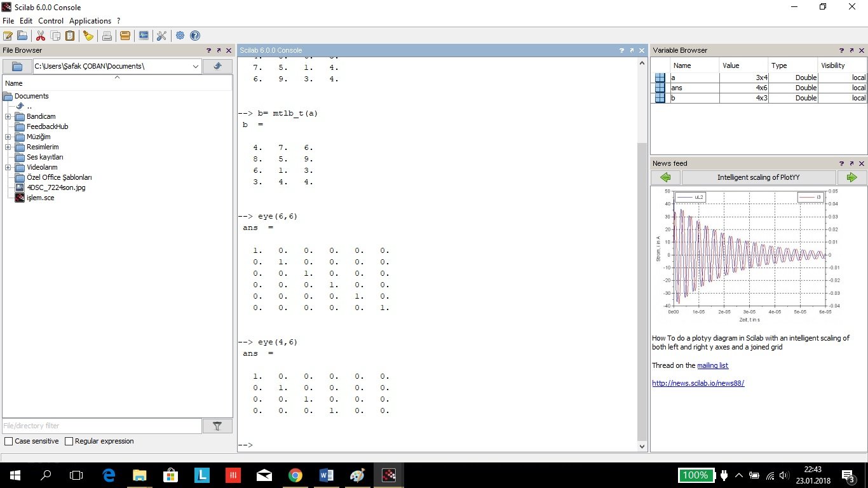The height and width of the screenshot is (488, 868).
Task: Open help for the File Browser panel
Action: (x=208, y=50)
